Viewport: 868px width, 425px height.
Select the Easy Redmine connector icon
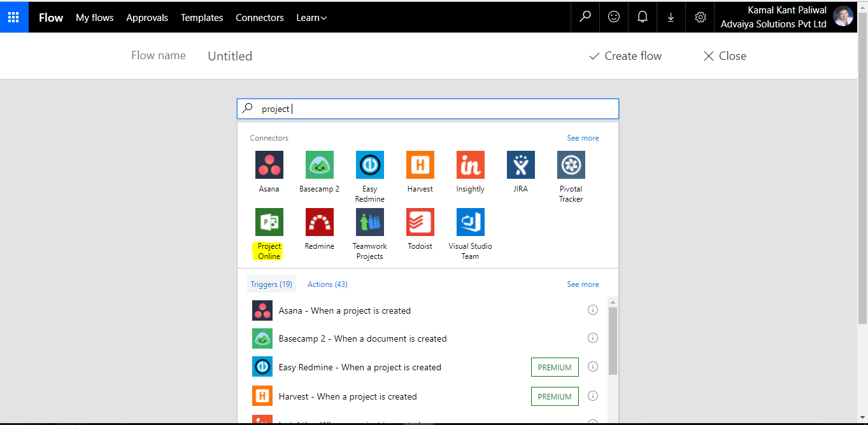click(x=370, y=165)
